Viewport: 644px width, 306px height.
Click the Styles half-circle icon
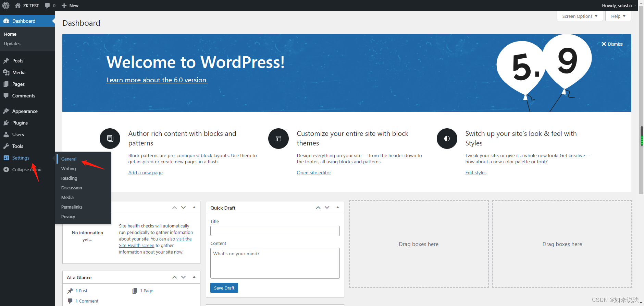point(447,139)
